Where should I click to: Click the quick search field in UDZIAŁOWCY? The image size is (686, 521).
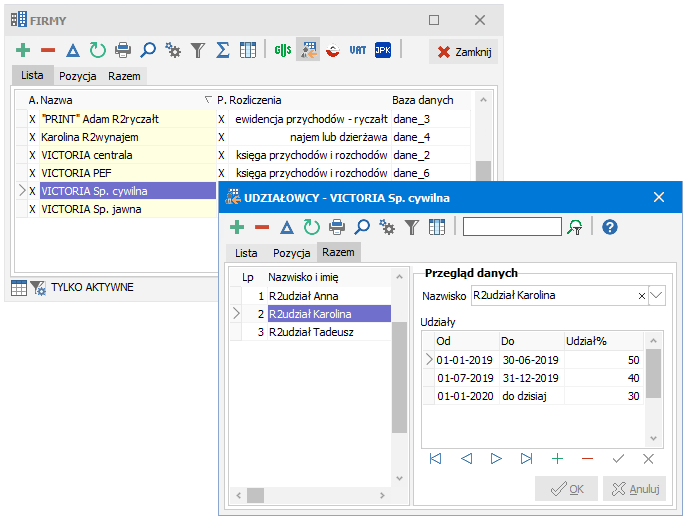(x=512, y=227)
